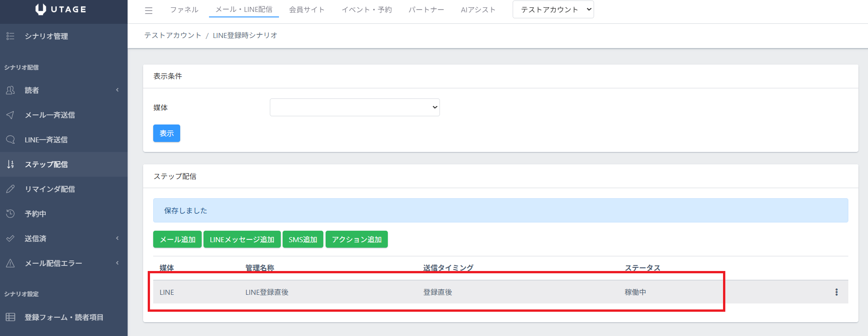Viewport: 868px width, 336px height.
Task: Click the 読者 people icon in sidebar
Action: tap(11, 90)
